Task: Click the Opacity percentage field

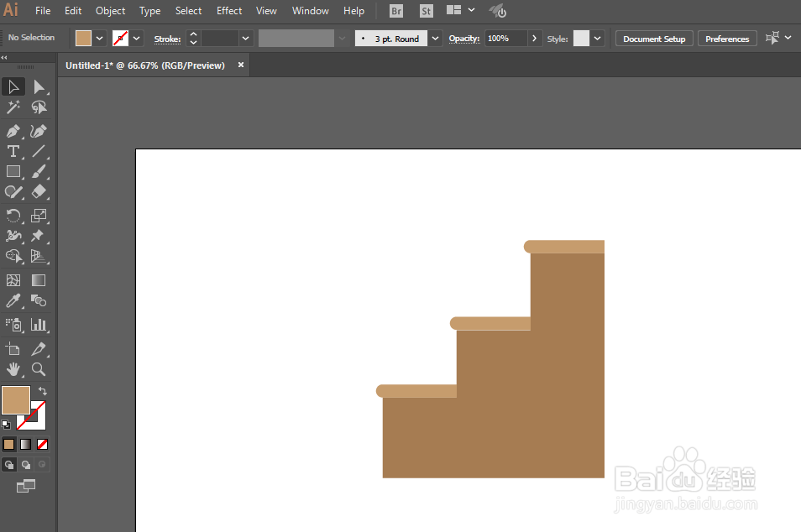Action: point(505,39)
